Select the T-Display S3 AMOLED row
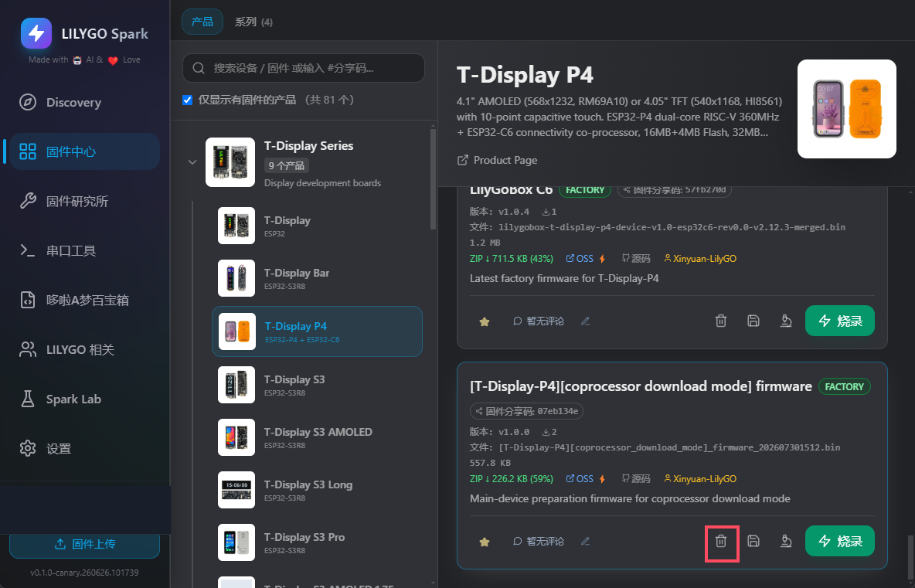The image size is (915, 588). (x=317, y=437)
